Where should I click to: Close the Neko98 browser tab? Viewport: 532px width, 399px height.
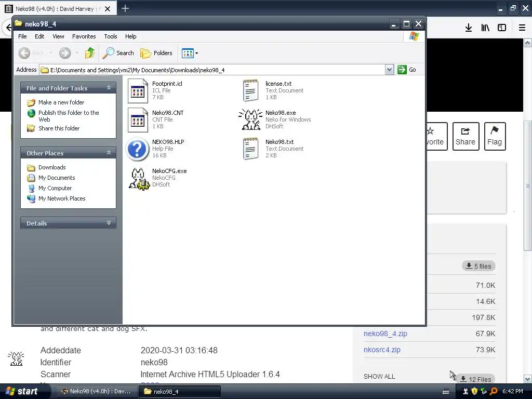click(108, 9)
